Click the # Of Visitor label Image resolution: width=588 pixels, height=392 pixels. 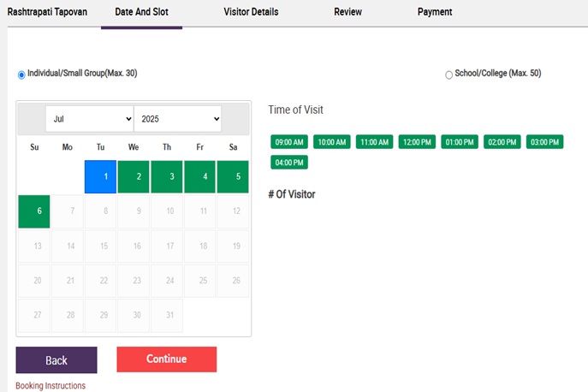click(292, 194)
